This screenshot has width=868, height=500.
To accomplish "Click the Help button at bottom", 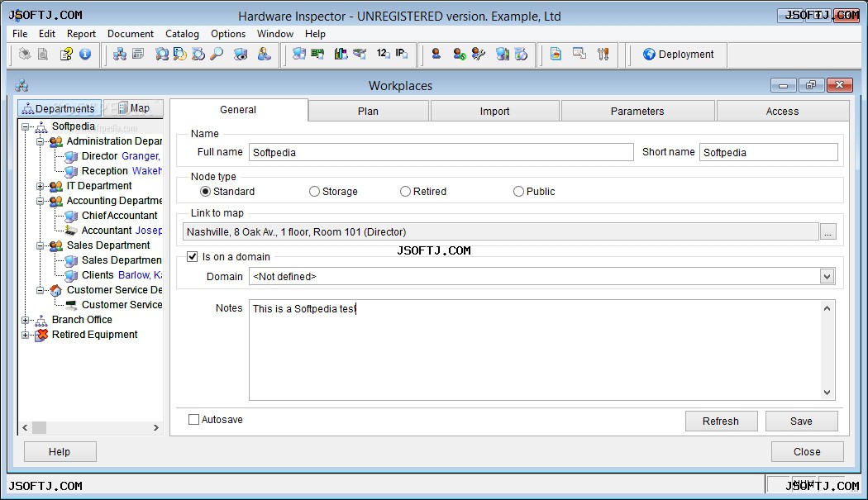I will tap(60, 452).
